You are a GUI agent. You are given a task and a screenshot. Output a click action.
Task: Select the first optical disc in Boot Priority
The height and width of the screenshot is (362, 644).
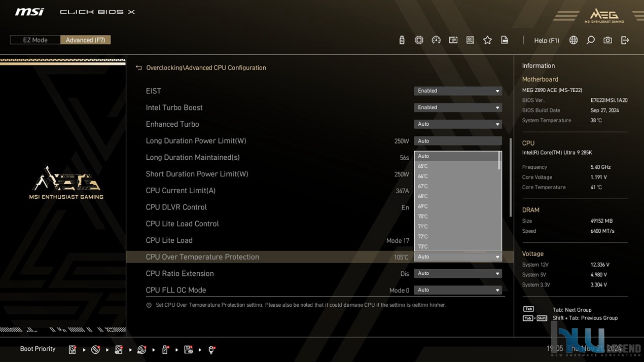(95, 349)
